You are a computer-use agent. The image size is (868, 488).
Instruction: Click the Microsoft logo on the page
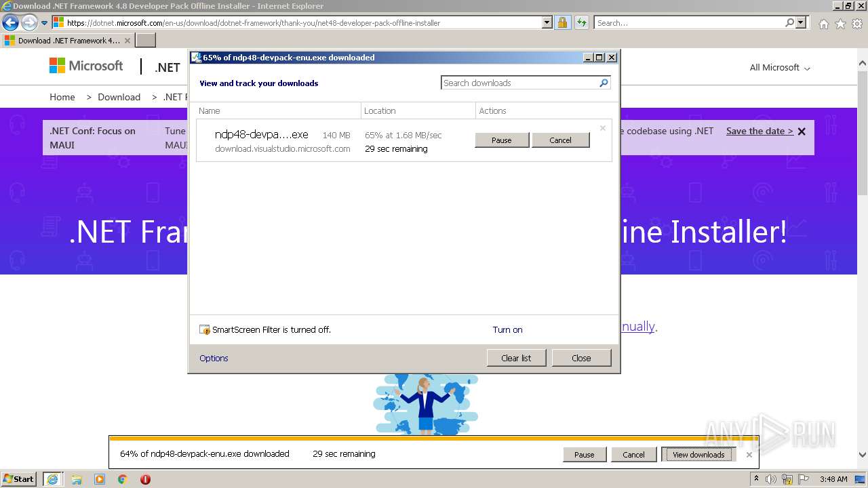tap(86, 66)
